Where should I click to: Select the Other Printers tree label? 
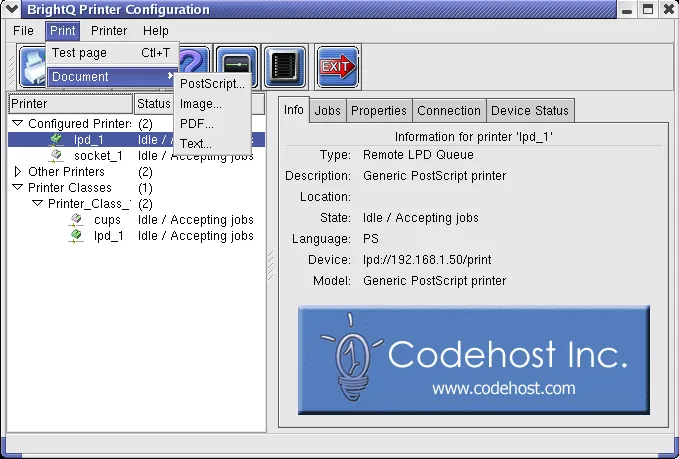point(66,172)
